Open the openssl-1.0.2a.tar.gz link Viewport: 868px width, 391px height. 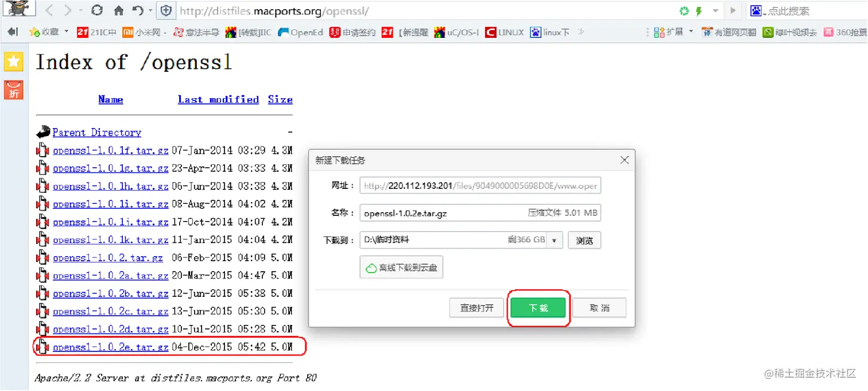tap(111, 276)
